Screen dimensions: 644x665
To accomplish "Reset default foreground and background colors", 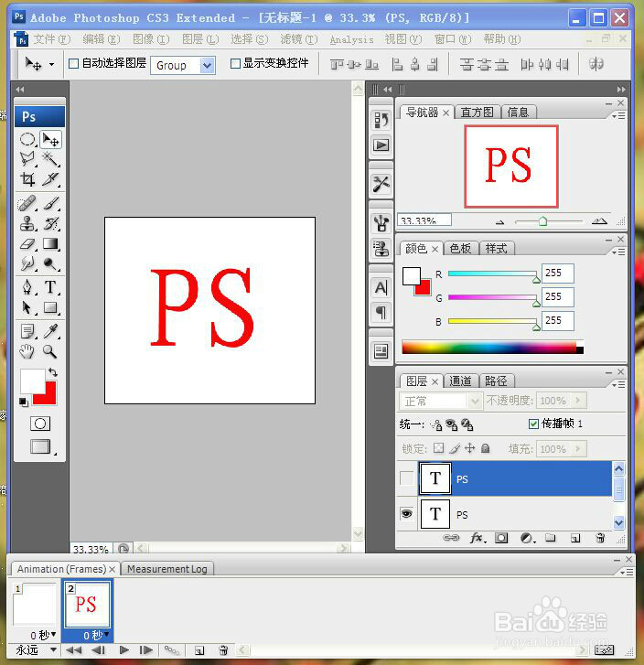I will click(x=24, y=402).
